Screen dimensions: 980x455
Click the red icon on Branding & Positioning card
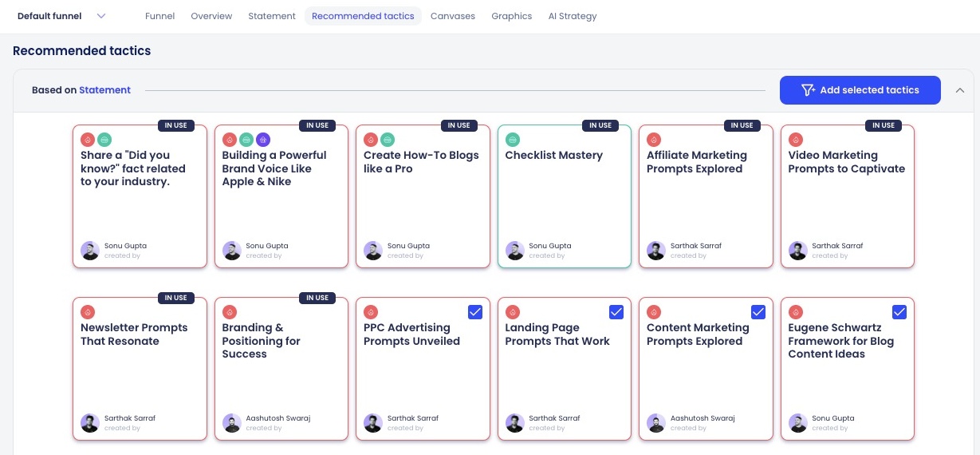(x=230, y=312)
